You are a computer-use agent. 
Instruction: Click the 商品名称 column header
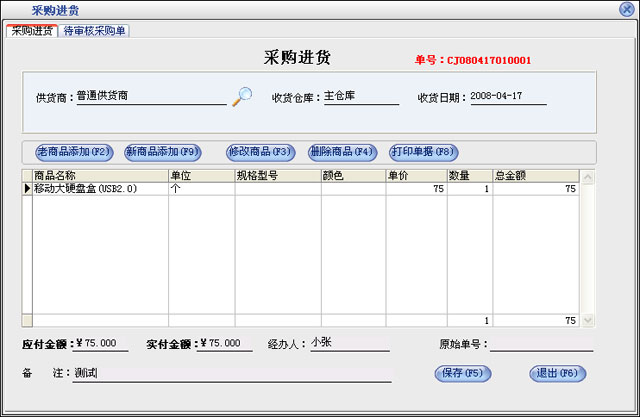(x=98, y=176)
